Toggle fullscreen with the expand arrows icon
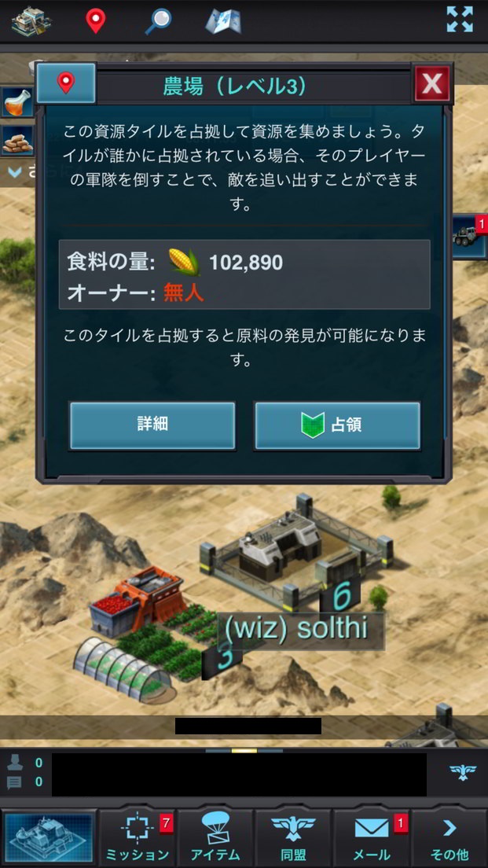This screenshot has width=488, height=868. (x=460, y=20)
